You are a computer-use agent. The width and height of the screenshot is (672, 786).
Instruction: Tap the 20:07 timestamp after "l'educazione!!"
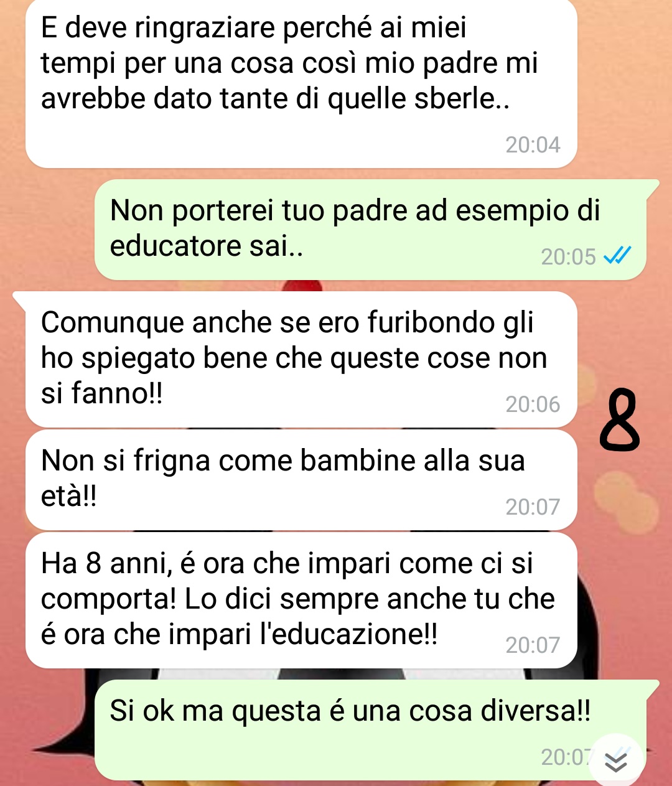tap(533, 645)
